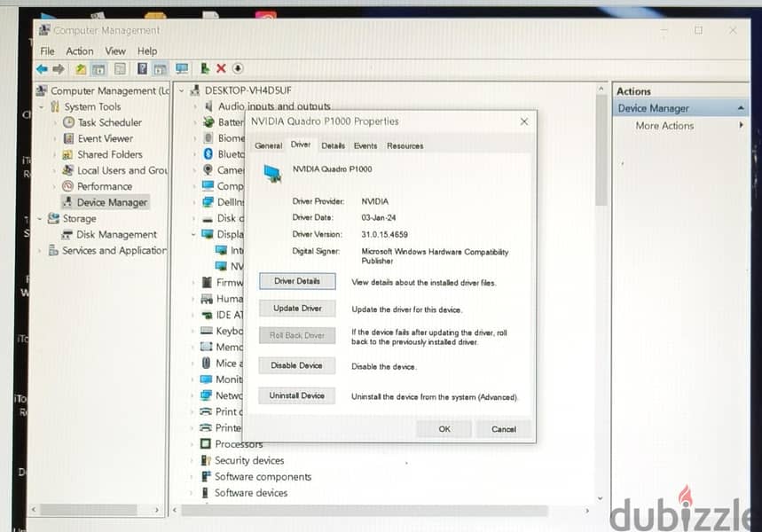762x532 pixels.
Task: Switch to the General tab
Action: point(268,145)
